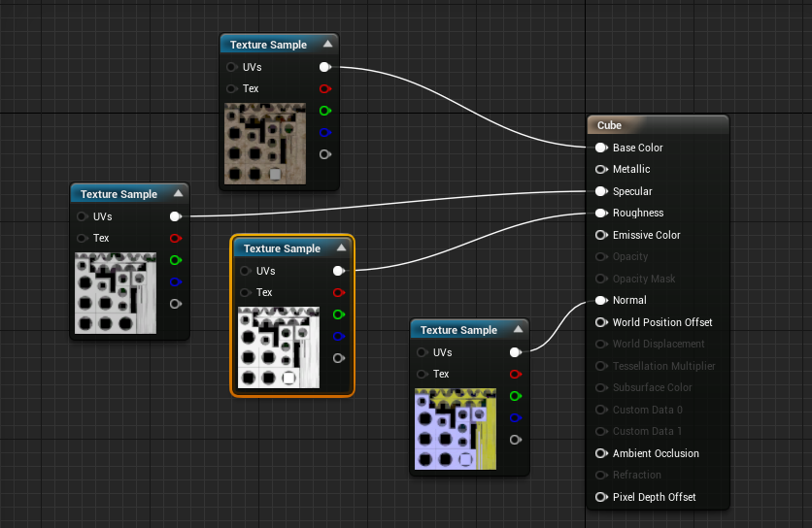Screen dimensions: 812x528
Task: Click the Base Color input pin
Action: pos(600,148)
